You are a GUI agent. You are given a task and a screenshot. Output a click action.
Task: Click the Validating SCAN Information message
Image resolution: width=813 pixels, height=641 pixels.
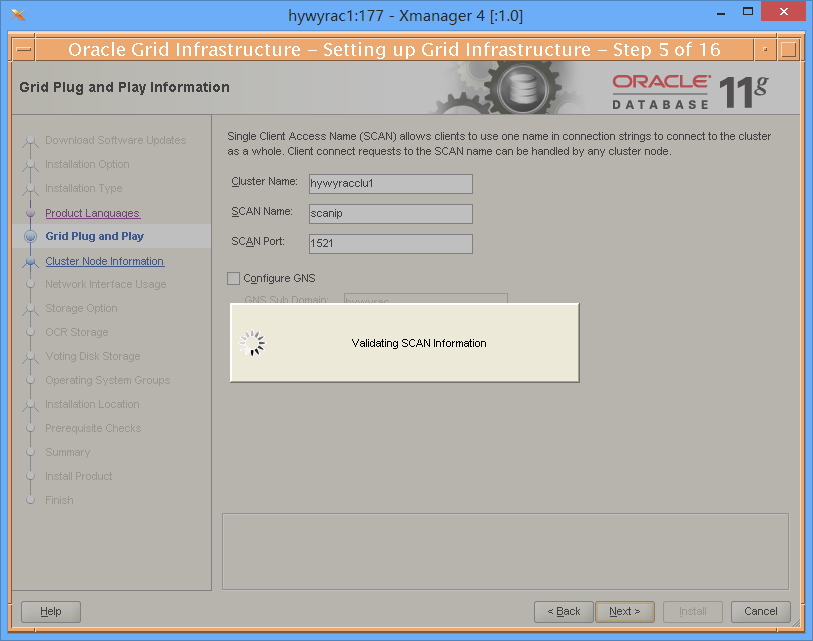pos(419,343)
